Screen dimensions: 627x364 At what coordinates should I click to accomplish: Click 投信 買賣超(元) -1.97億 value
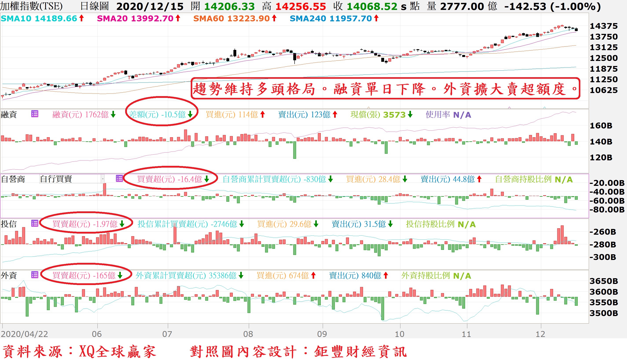point(85,224)
